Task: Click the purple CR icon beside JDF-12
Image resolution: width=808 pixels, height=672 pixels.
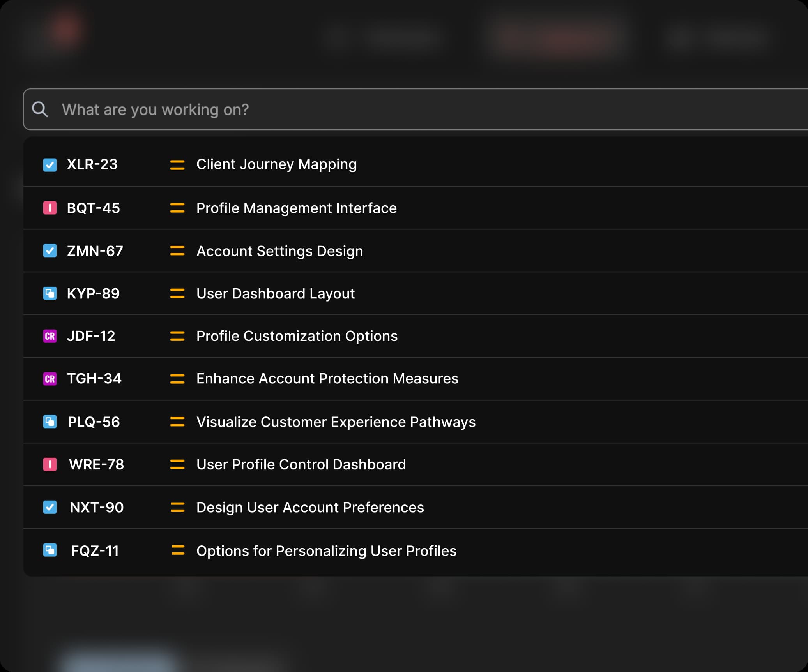Action: pyautogui.click(x=50, y=336)
